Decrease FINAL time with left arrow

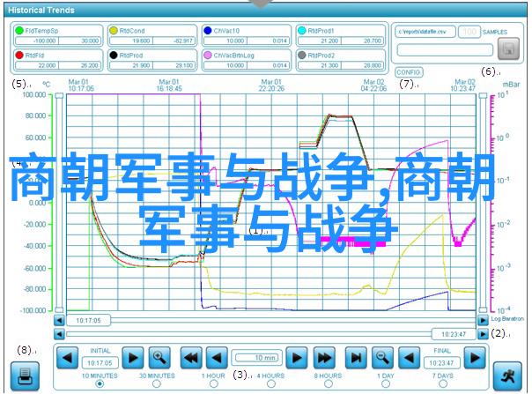[410, 358]
